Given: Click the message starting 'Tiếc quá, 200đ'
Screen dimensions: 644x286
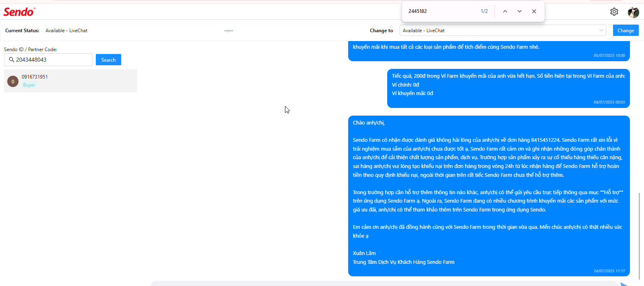Looking at the screenshot, I should tap(508, 88).
